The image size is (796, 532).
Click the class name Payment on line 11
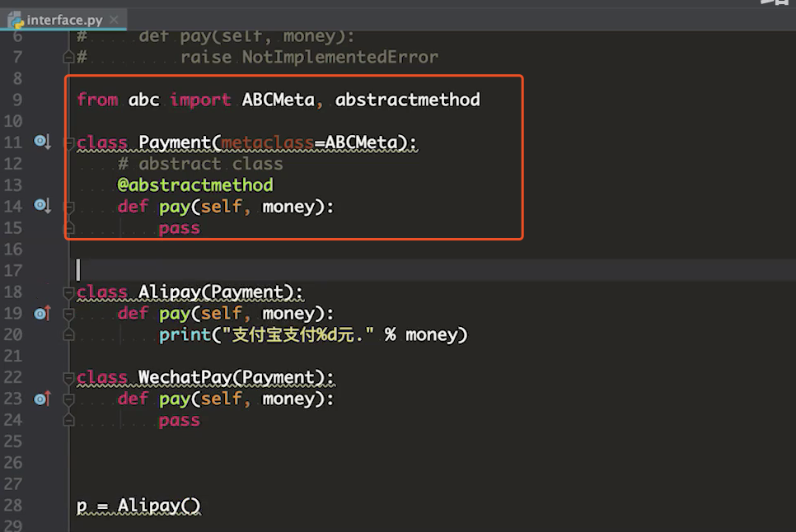pos(175,142)
